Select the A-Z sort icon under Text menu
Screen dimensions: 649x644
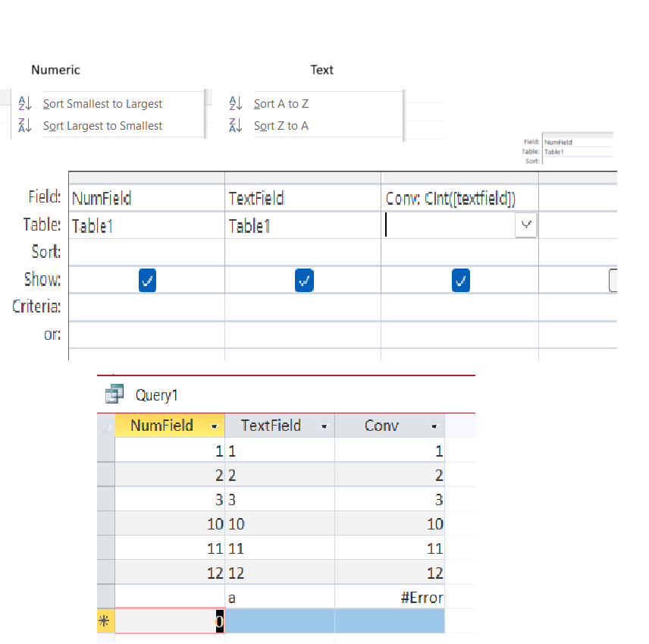click(235, 103)
